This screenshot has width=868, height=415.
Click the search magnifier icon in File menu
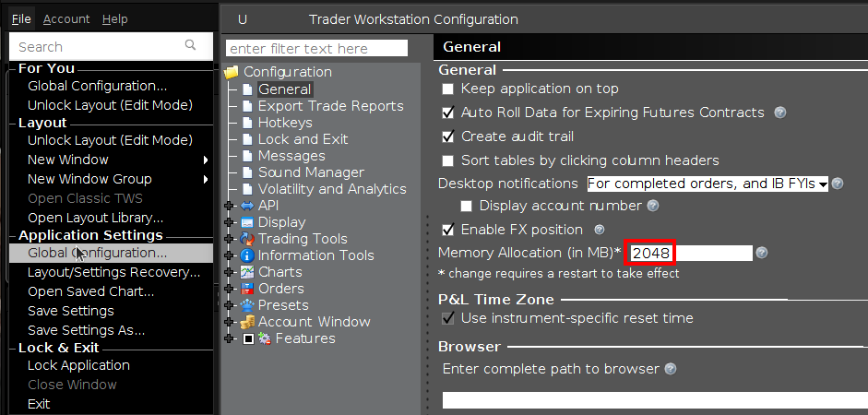tap(190, 45)
